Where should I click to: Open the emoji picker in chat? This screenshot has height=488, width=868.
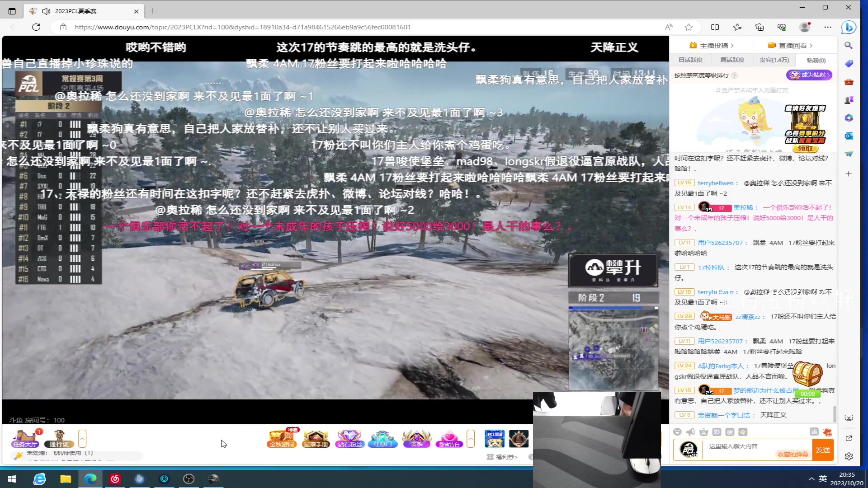[x=677, y=432]
